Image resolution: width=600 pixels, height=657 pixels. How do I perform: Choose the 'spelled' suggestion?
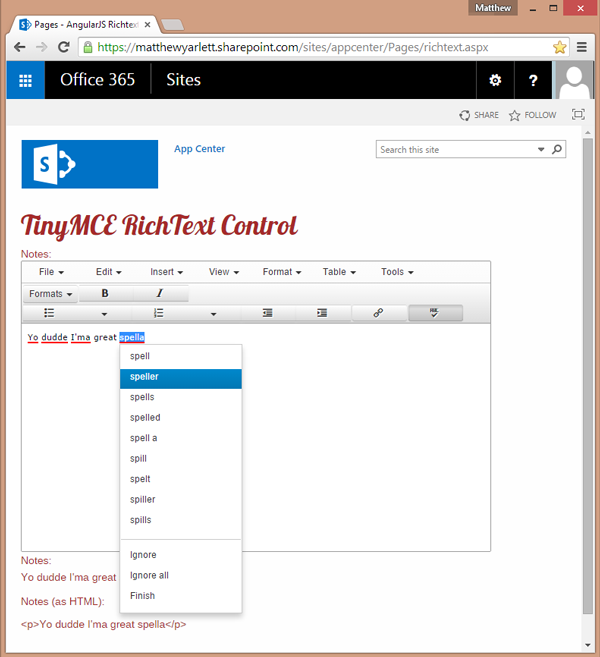coord(181,418)
